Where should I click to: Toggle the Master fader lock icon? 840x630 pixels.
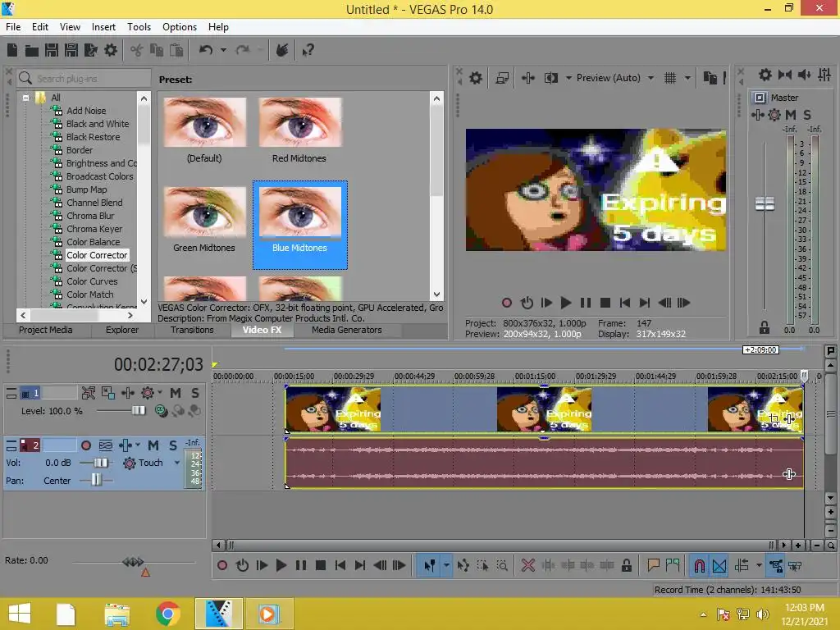765,327
